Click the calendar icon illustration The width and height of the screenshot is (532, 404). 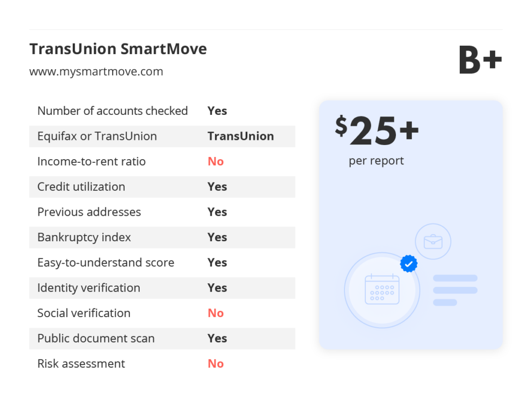(x=382, y=289)
